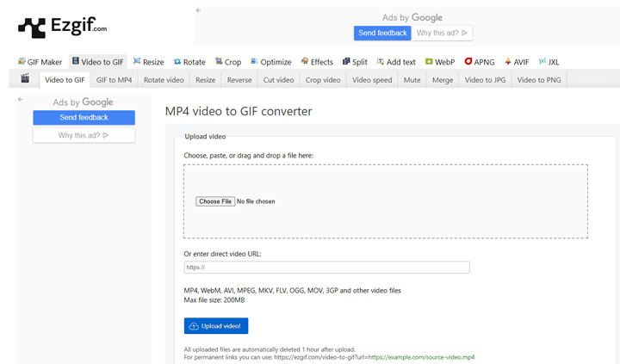Switch to Cut video tab
The image size is (620, 364).
[x=278, y=80]
